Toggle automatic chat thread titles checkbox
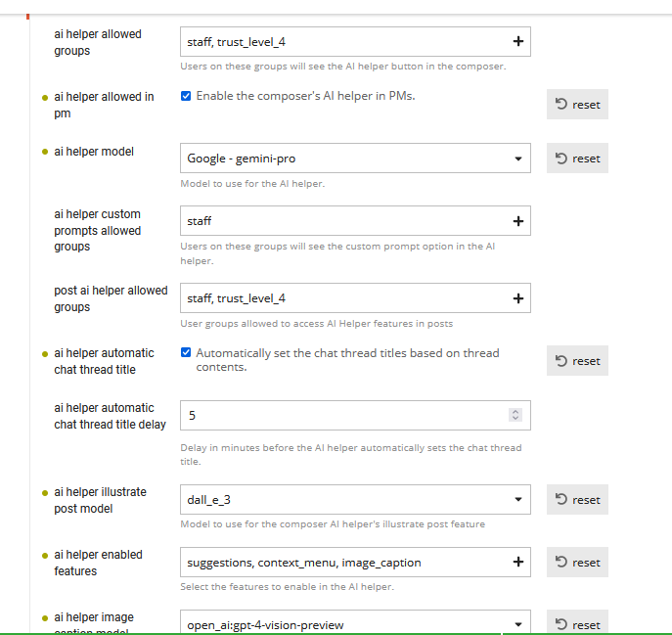This screenshot has width=672, height=635. pos(186,352)
